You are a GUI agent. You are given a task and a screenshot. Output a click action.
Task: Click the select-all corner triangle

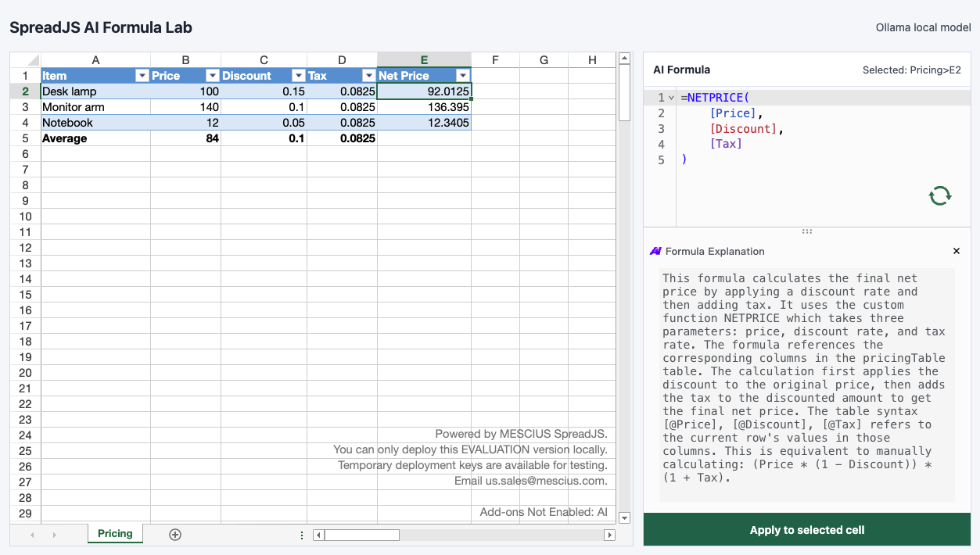[x=26, y=60]
